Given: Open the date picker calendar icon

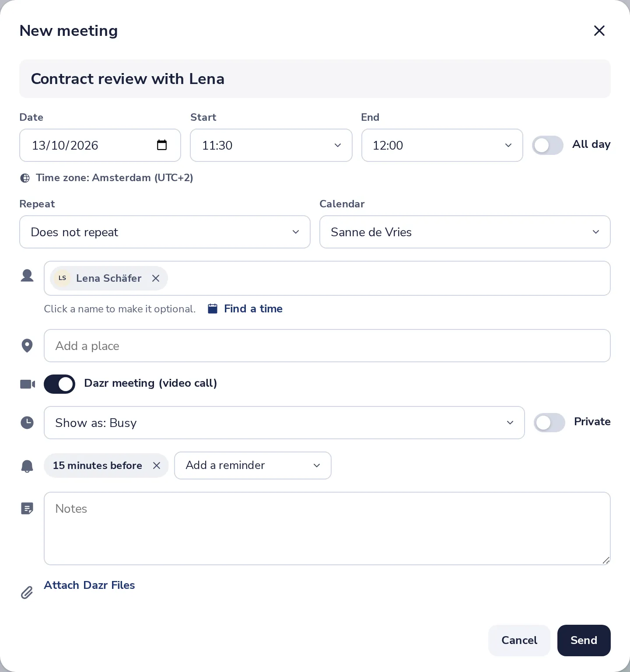Looking at the screenshot, I should click(x=162, y=145).
